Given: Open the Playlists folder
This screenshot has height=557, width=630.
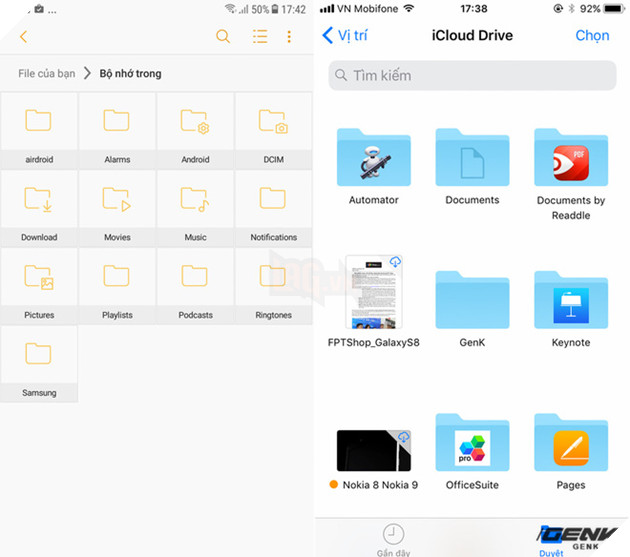Looking at the screenshot, I should (117, 286).
